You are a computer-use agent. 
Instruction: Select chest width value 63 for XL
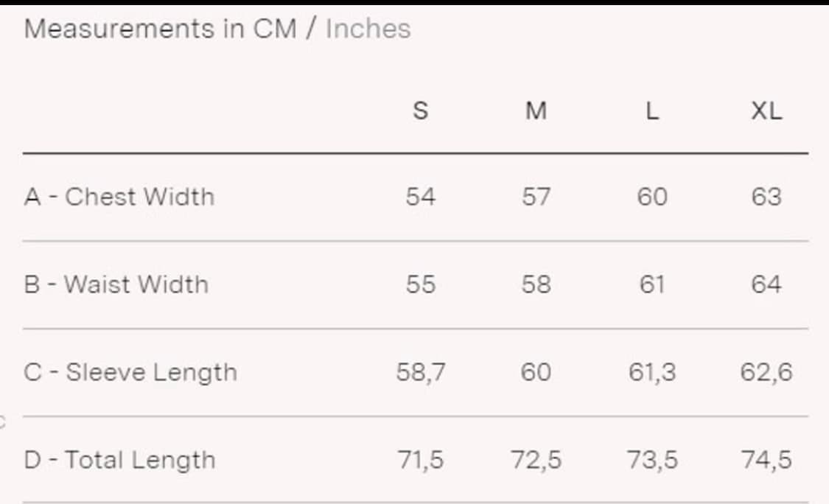(x=766, y=197)
